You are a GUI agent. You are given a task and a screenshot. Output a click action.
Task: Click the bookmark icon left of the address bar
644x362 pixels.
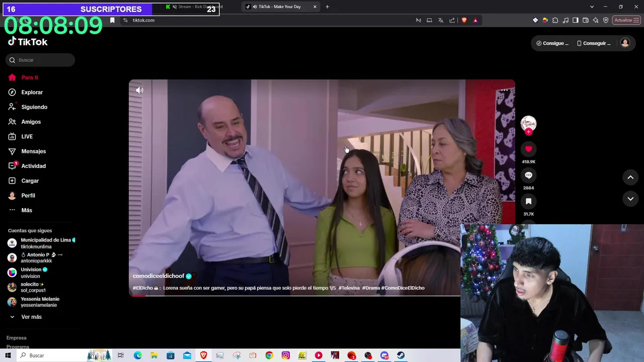112,20
